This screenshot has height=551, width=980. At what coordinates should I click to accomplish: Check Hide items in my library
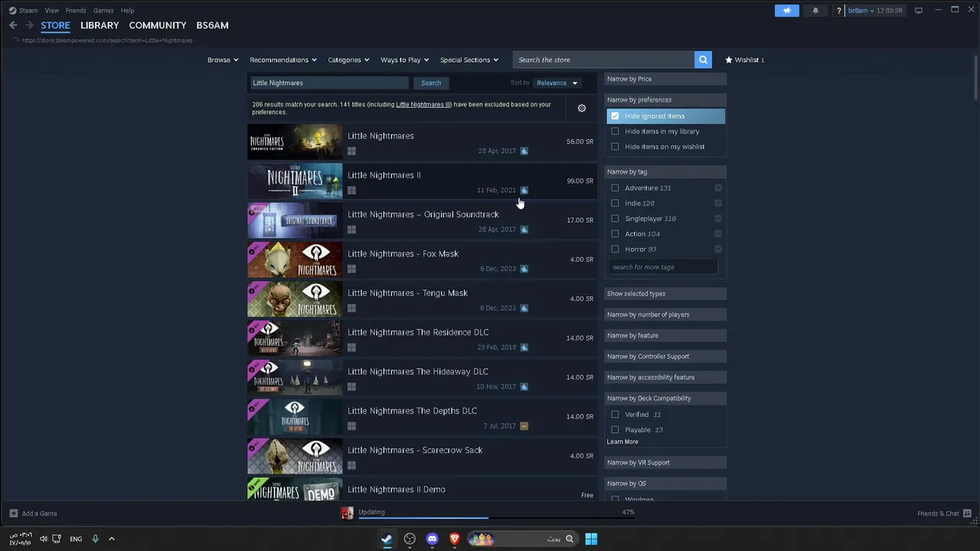(x=615, y=132)
